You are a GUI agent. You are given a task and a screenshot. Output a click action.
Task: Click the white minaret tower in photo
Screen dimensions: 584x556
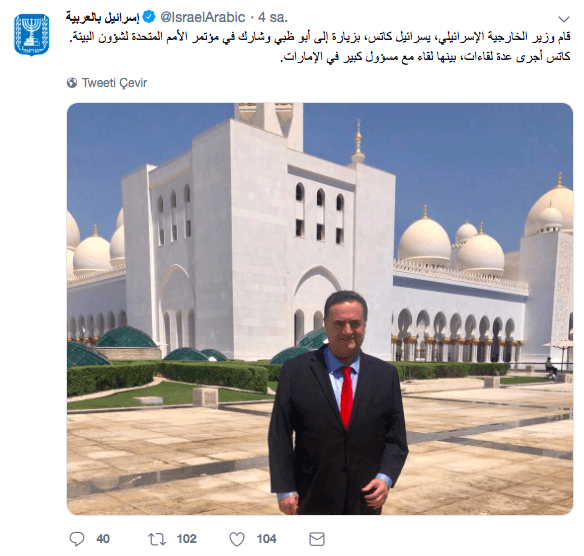(x=269, y=127)
